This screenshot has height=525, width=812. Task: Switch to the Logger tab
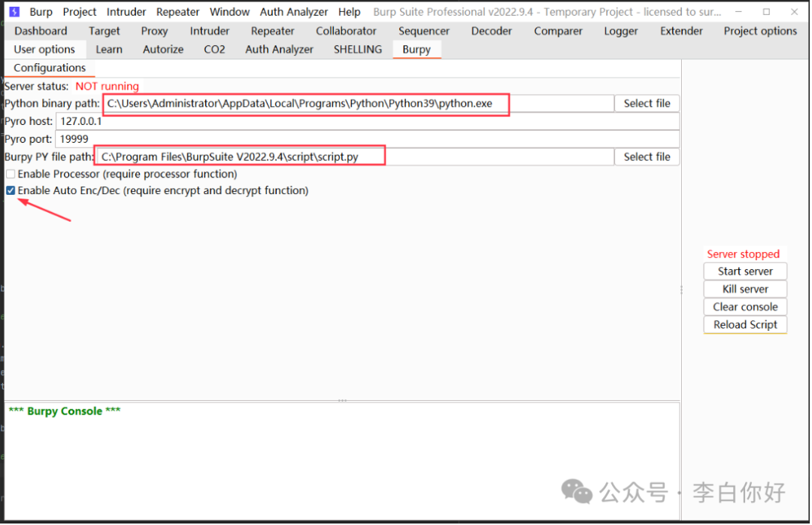(620, 31)
